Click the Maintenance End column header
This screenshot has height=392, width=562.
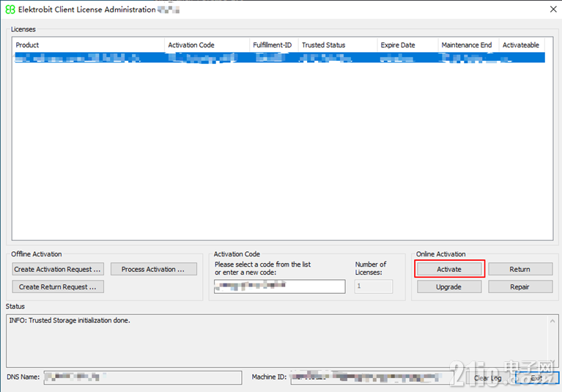pos(468,45)
